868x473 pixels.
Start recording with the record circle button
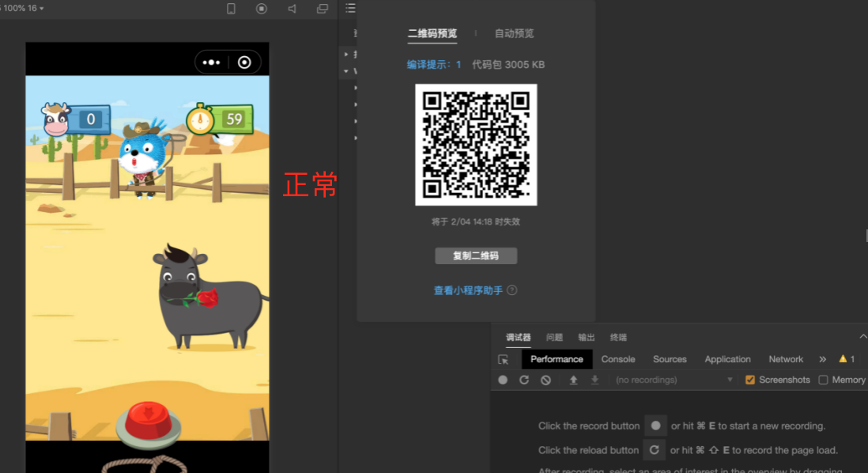click(x=503, y=380)
